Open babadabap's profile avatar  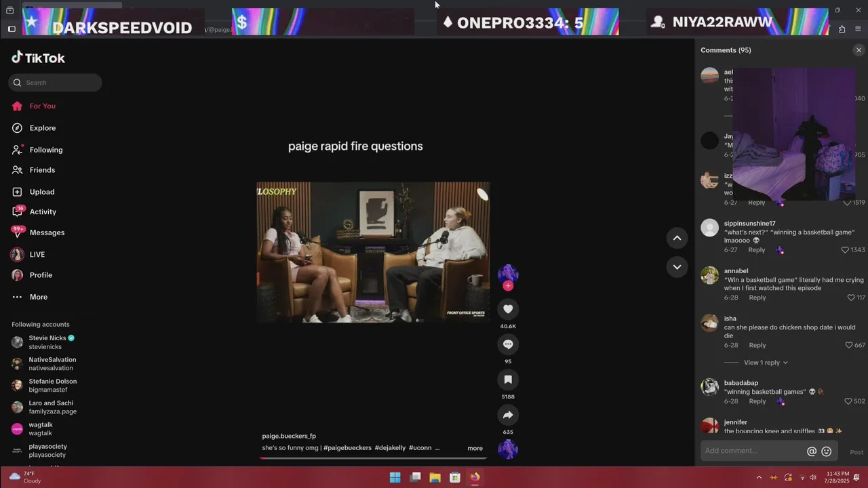tap(709, 387)
